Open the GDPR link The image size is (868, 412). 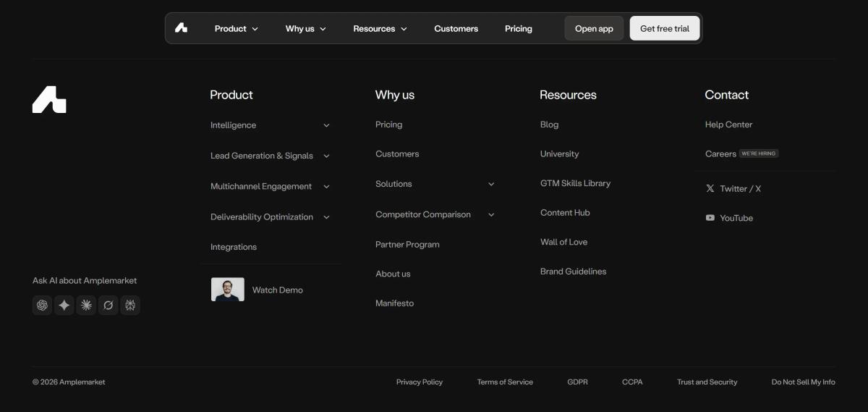click(x=577, y=382)
